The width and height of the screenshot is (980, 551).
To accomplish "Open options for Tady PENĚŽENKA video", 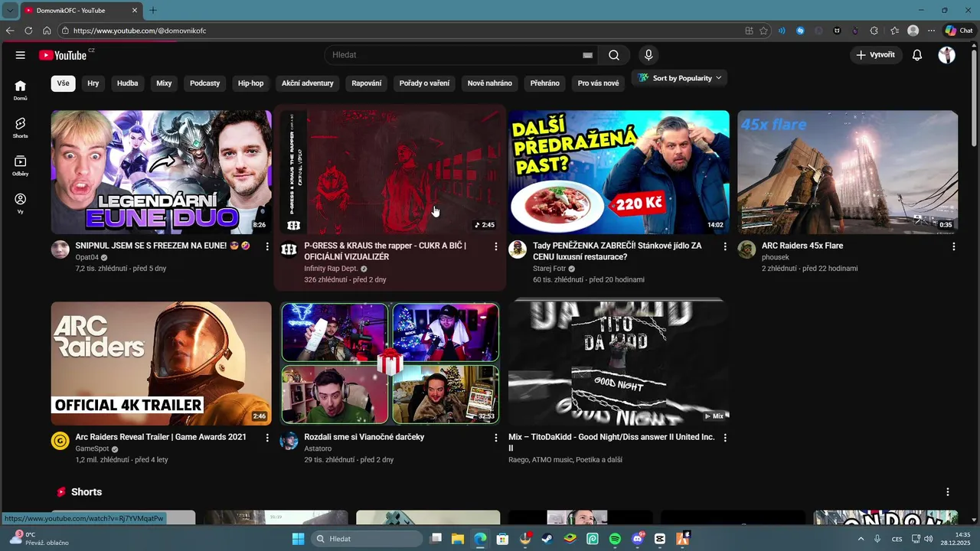I will click(725, 246).
